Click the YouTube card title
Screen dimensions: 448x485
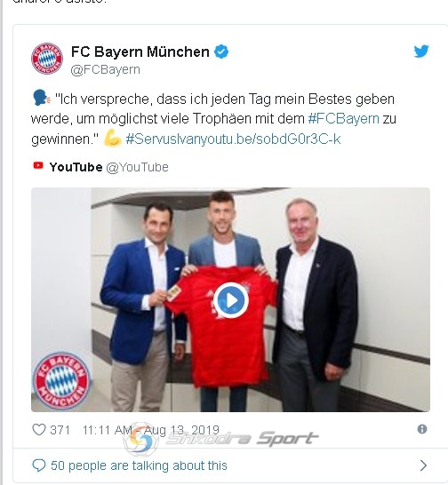(76, 167)
